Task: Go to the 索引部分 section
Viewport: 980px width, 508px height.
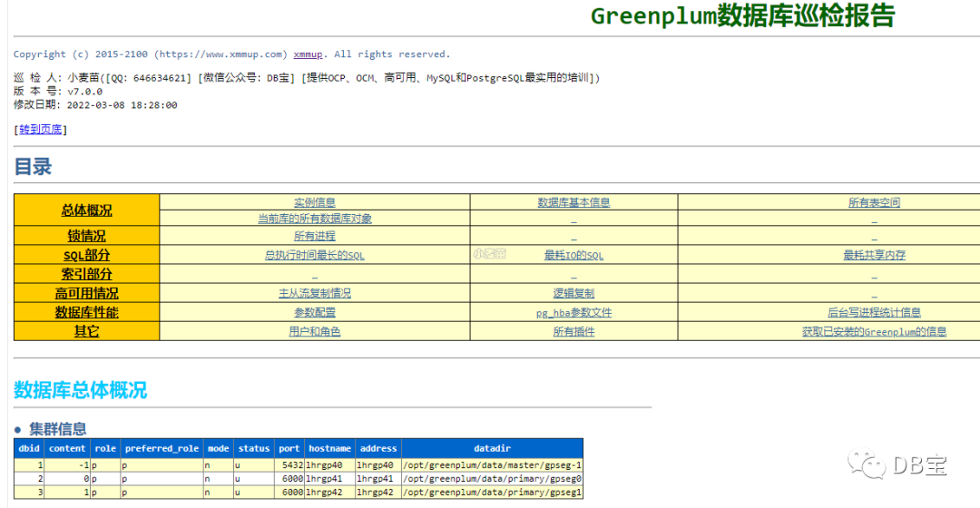Action: [86, 274]
